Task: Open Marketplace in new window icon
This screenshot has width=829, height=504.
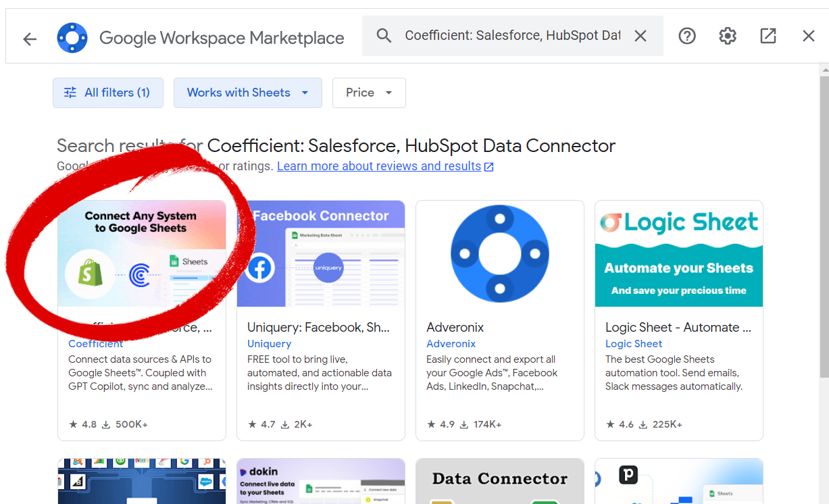Action: [x=768, y=36]
